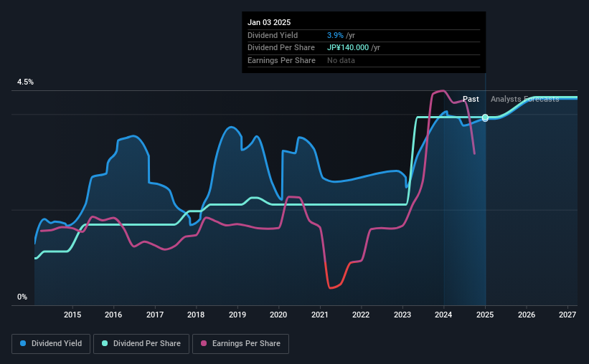The width and height of the screenshot is (589, 364).
Task: Click the Jan 03 2025 tooltip date
Action: (269, 22)
